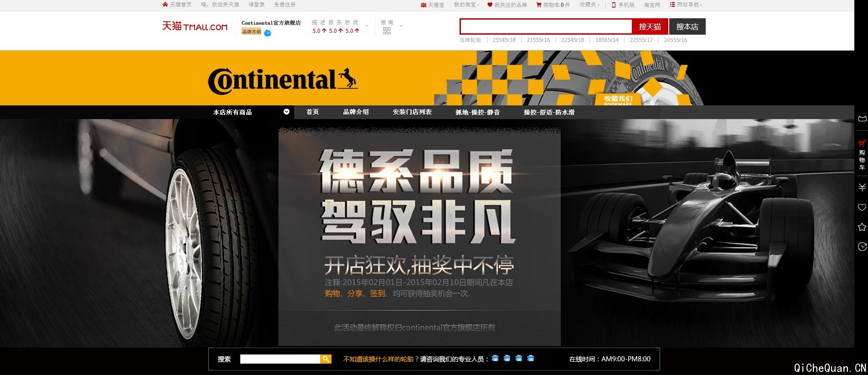Screen dimensions: 868x375
Task: Click the hot search term 20555r16
Action: point(676,40)
